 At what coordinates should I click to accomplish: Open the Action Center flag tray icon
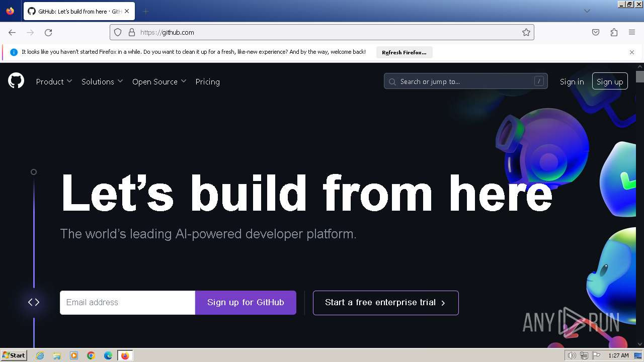tap(597, 355)
